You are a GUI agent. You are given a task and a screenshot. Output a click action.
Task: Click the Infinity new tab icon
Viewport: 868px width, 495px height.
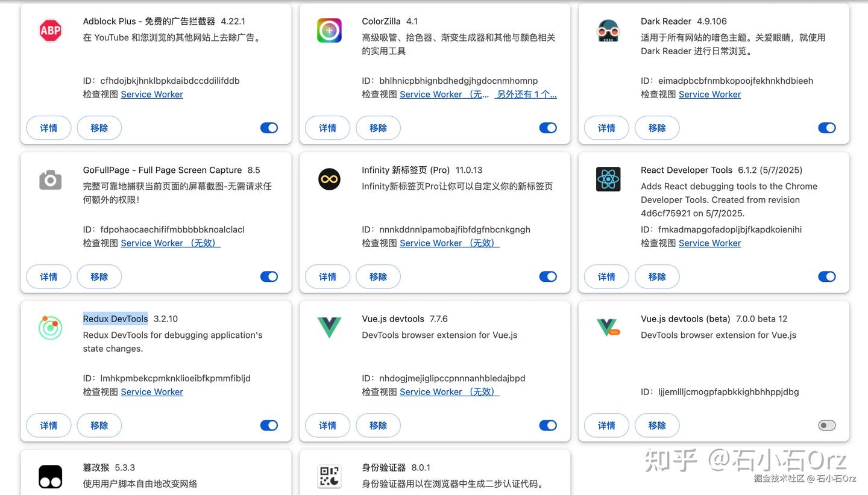pyautogui.click(x=329, y=179)
